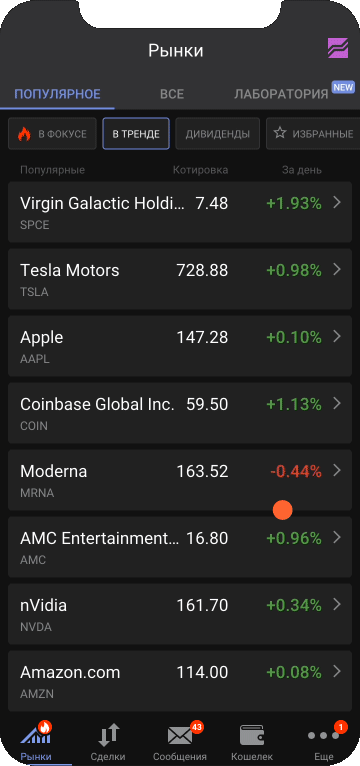The image size is (360, 766).
Task: Tap the Рынки chart icon in bottom bar
Action: point(35,734)
